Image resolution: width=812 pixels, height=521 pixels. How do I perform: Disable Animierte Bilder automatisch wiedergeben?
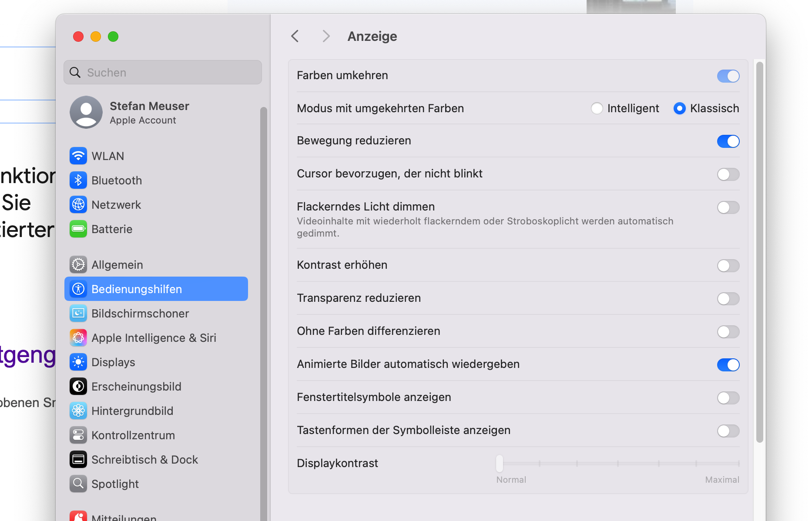click(728, 364)
